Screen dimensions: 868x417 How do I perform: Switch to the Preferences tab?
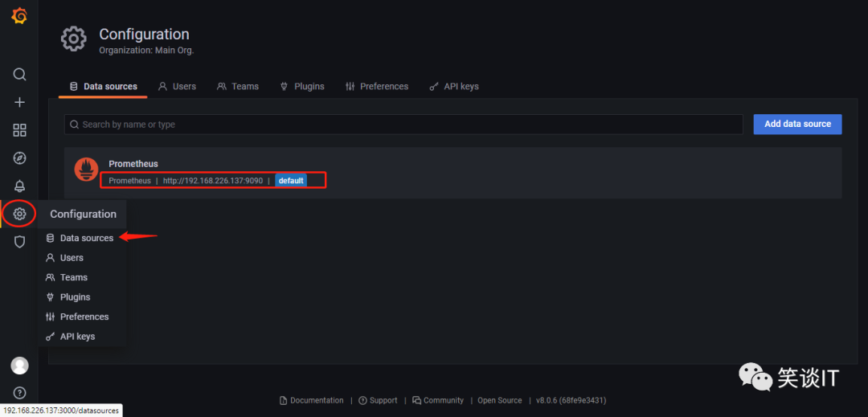tap(376, 87)
